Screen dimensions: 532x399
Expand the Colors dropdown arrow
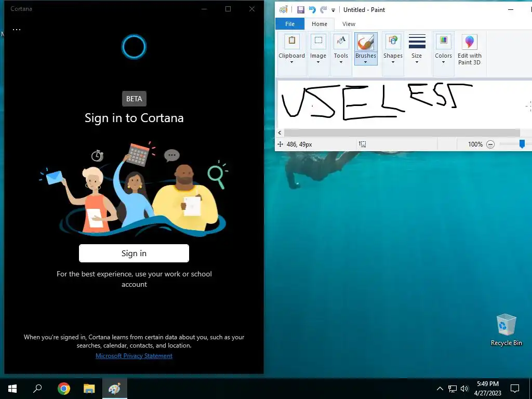443,62
